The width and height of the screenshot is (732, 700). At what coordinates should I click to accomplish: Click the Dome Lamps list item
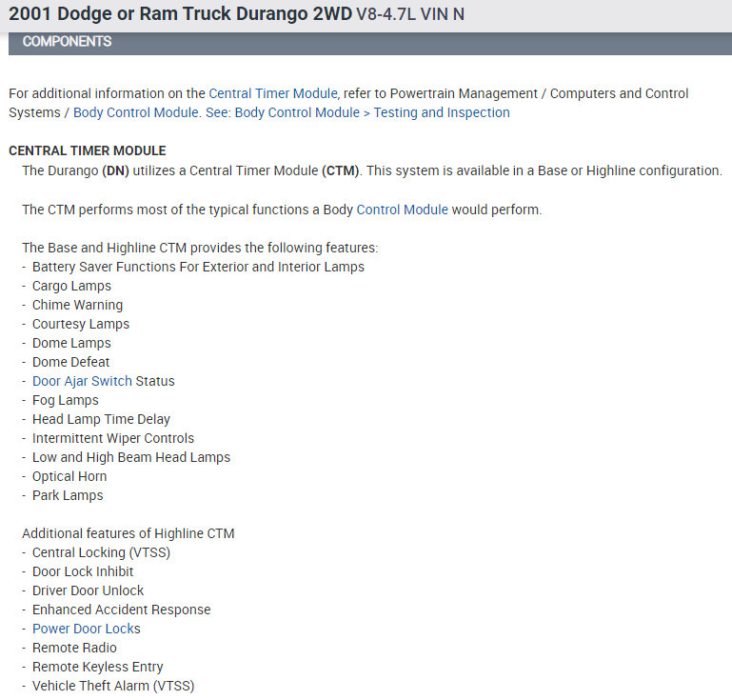pyautogui.click(x=72, y=343)
